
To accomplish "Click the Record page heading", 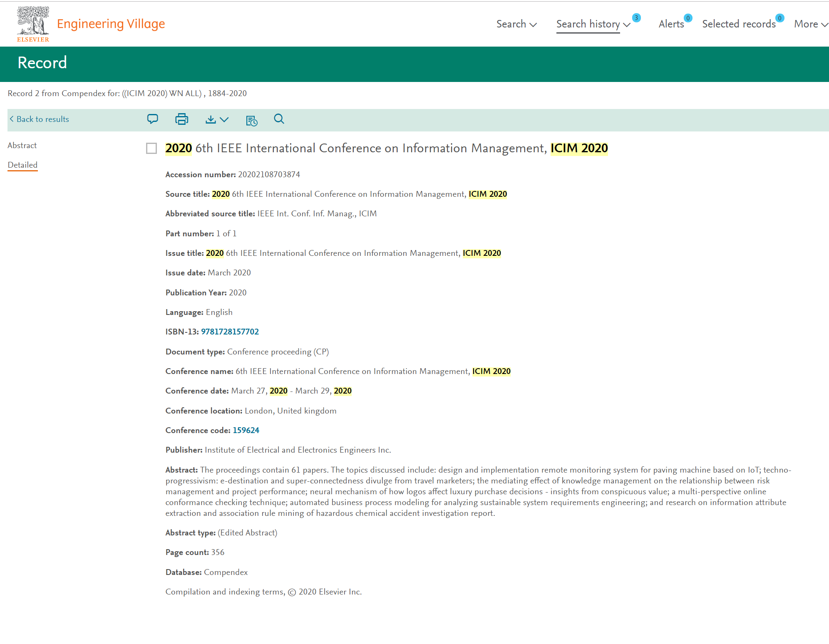I will (x=42, y=63).
